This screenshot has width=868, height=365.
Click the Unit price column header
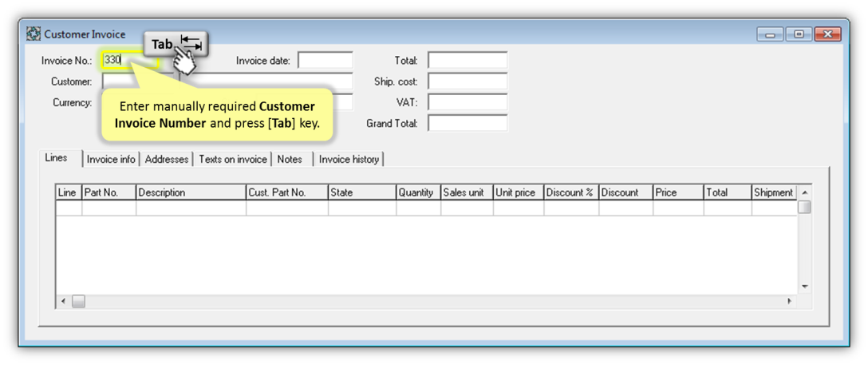[x=518, y=192]
